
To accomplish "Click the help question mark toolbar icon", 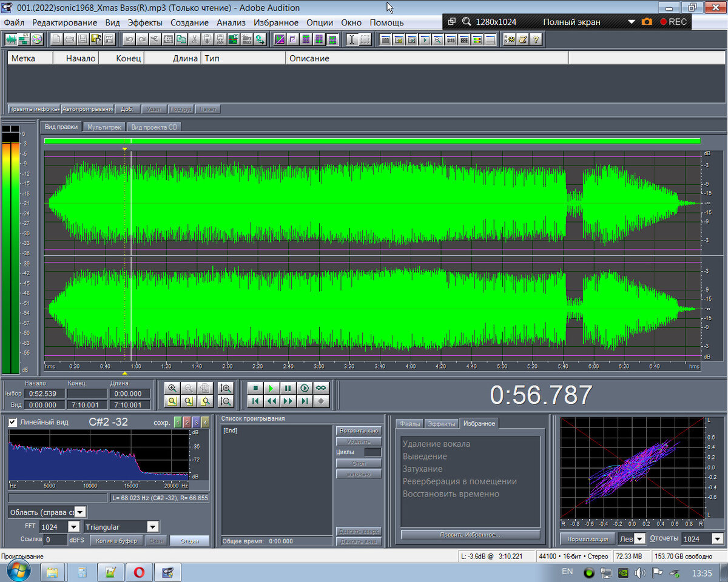I will click(x=536, y=39).
